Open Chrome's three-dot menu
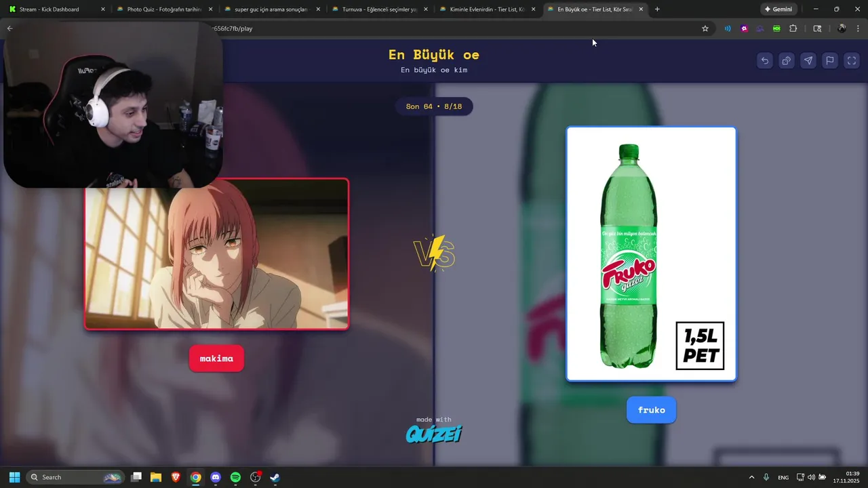Viewport: 868px width, 488px height. (x=859, y=28)
